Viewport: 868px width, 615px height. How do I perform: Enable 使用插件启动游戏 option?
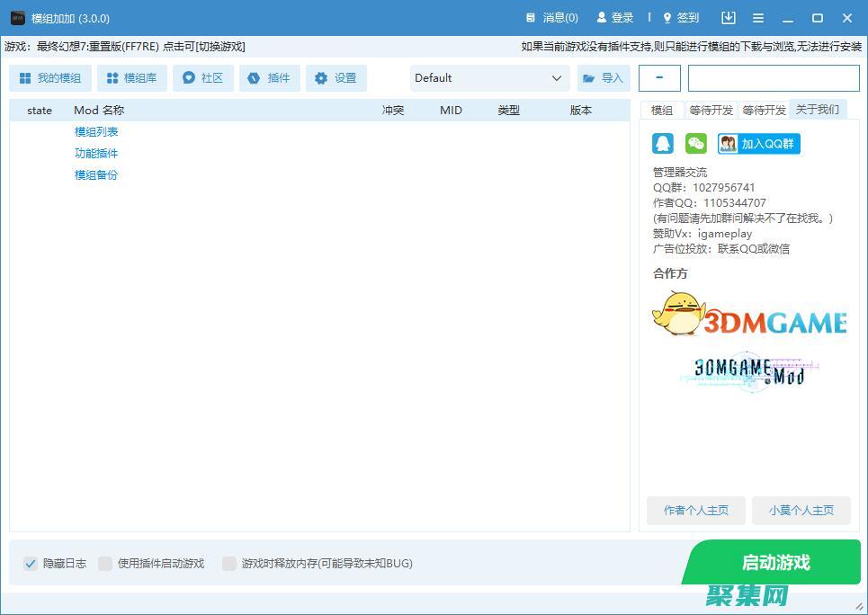(x=104, y=563)
